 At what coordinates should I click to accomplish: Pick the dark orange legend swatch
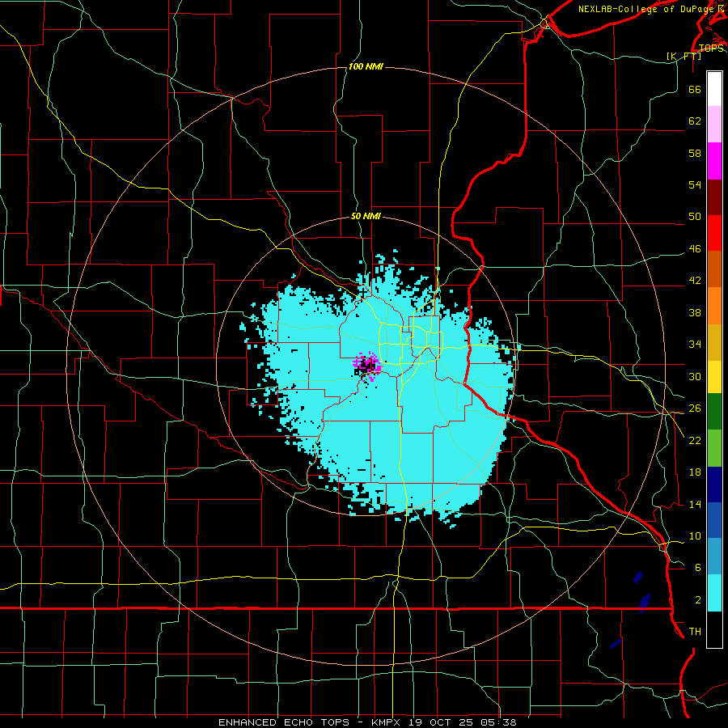point(714,269)
